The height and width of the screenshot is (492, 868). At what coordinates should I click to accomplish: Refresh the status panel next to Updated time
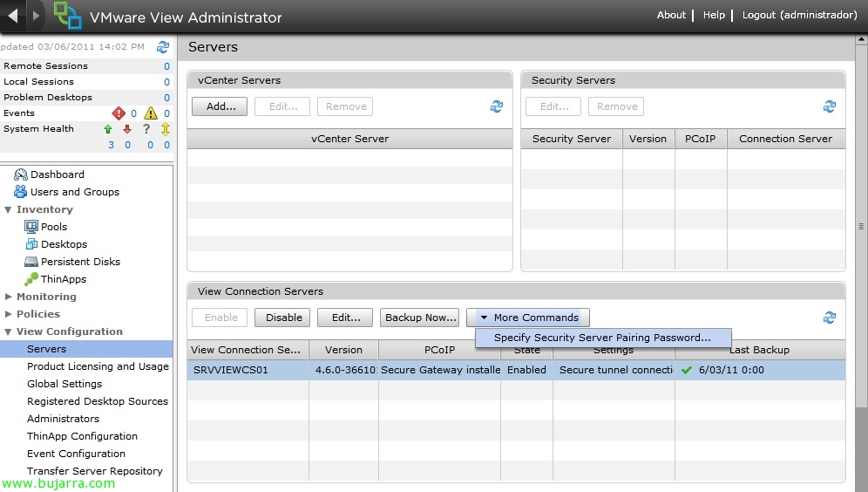point(163,47)
